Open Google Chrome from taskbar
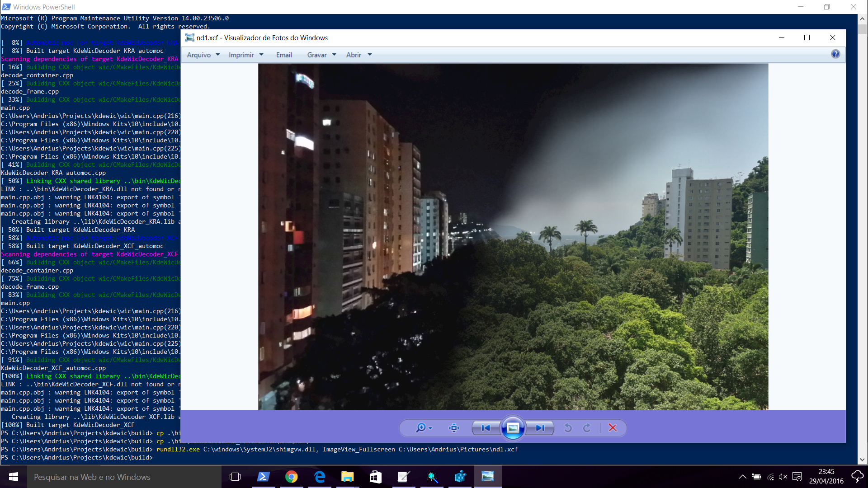The height and width of the screenshot is (488, 868). click(x=292, y=477)
